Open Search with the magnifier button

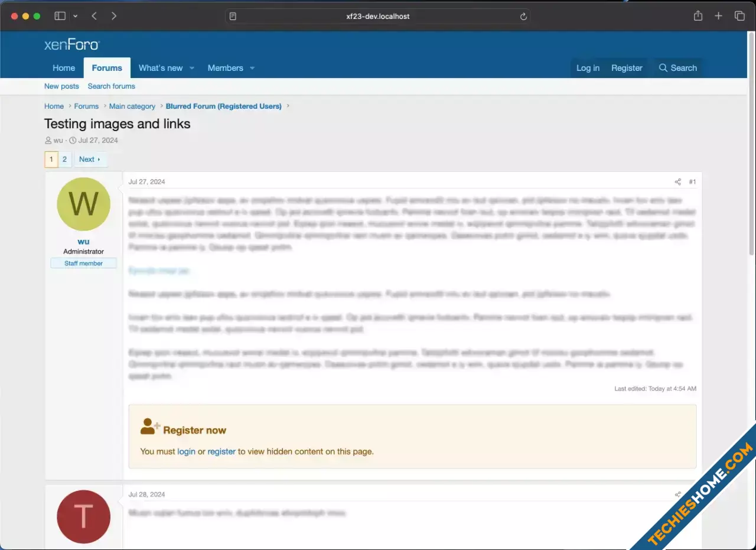point(677,68)
